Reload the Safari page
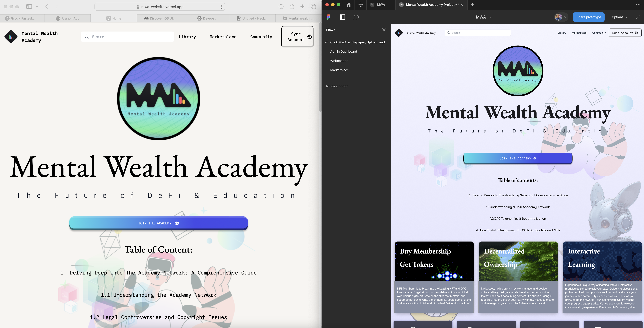Screen dimensions: 644x328 221,7
